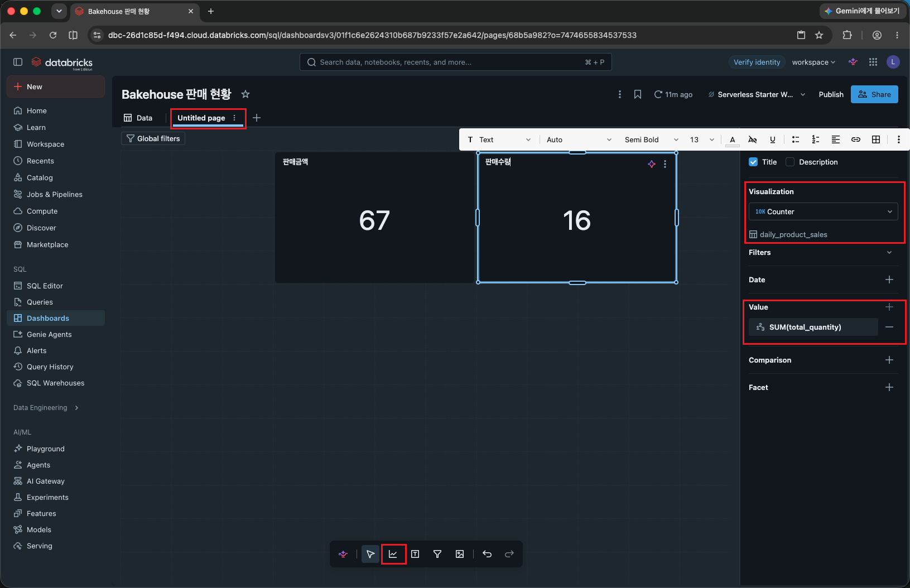Change the text color
This screenshot has width=910, height=588.
[x=733, y=140]
